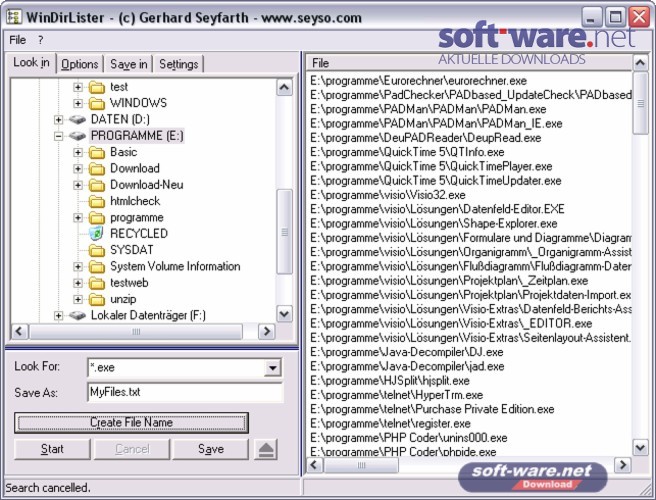Click the folder tree horizontal scrollbar thumb
656x500 pixels.
tap(136, 332)
